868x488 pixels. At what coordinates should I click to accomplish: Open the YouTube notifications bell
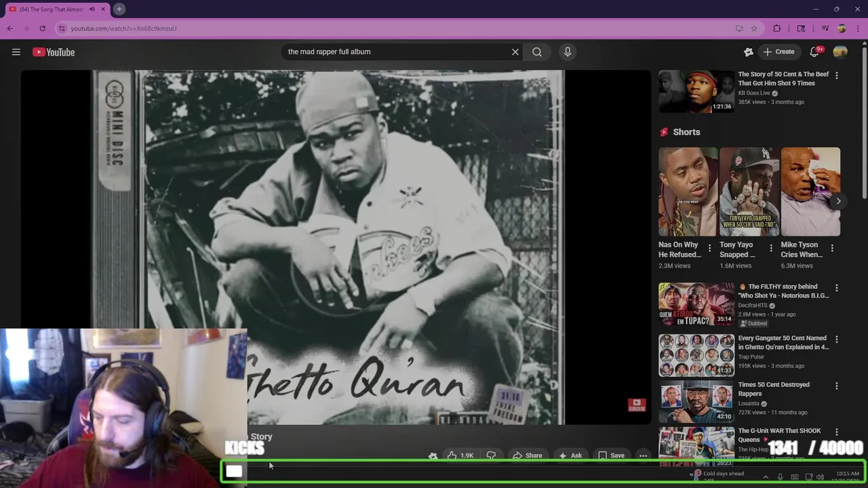tap(816, 52)
